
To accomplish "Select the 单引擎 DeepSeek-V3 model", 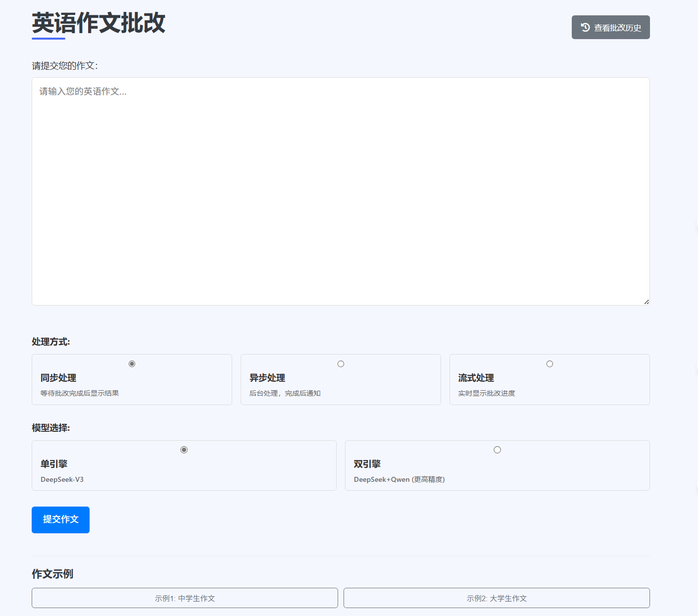I will click(184, 450).
